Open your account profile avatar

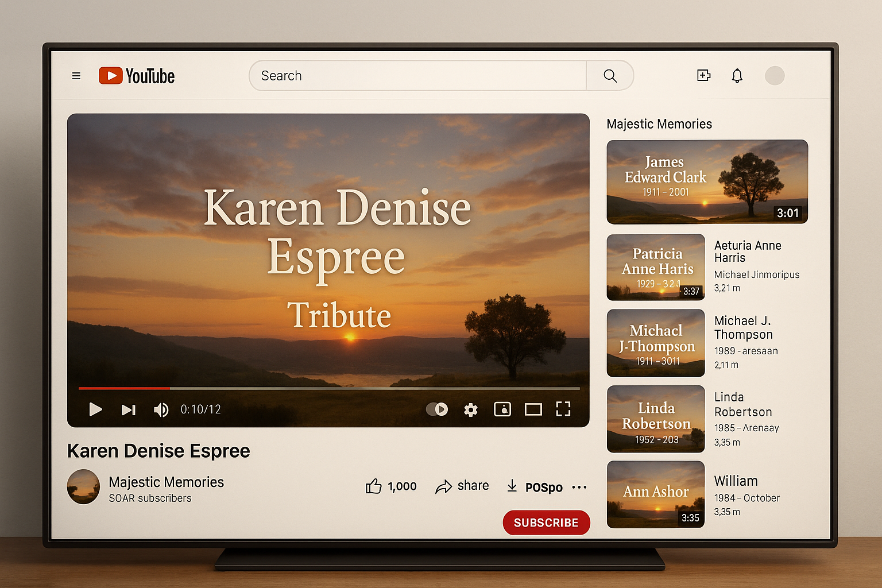coord(775,75)
